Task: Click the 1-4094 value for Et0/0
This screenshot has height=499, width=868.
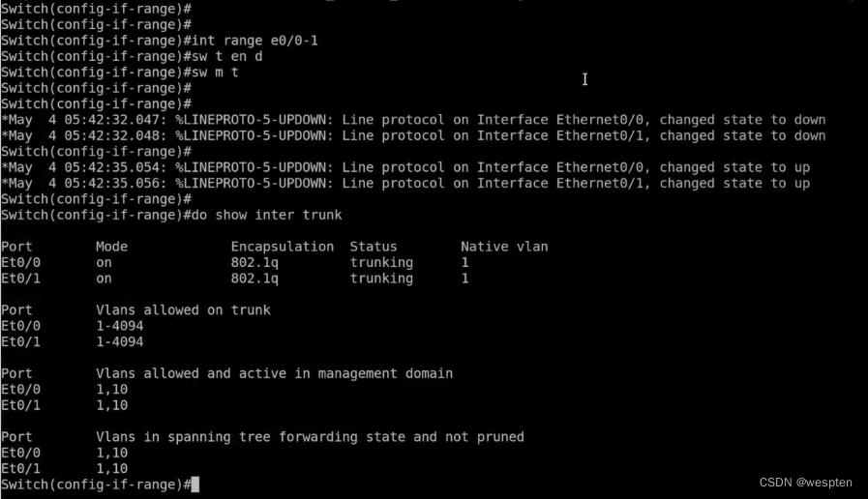Action: 119,326
